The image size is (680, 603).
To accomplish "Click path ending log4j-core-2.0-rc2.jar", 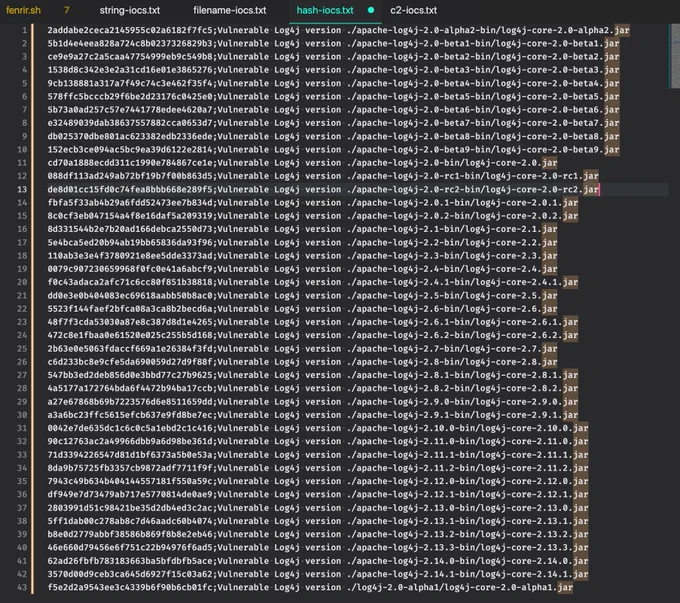I will [x=473, y=190].
